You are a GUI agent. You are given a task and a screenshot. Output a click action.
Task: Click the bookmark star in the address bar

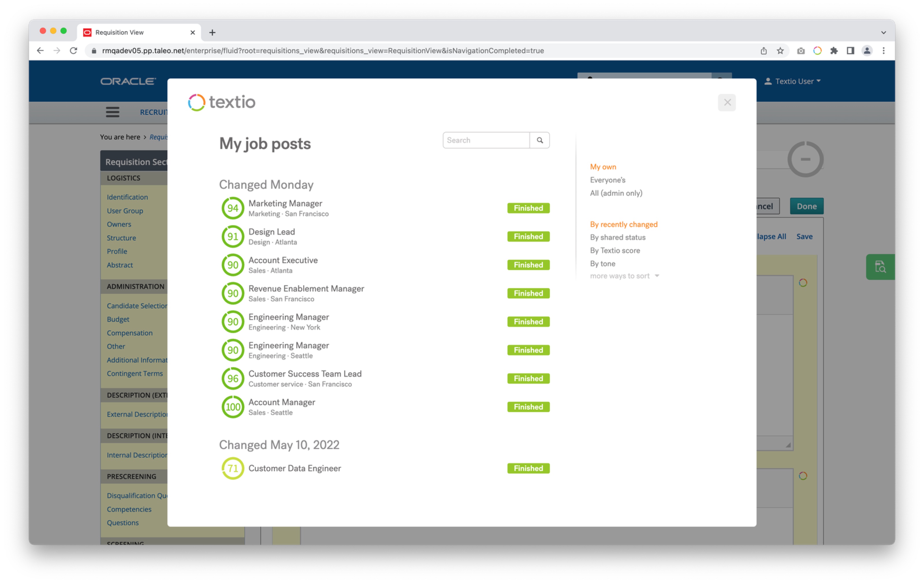(780, 50)
